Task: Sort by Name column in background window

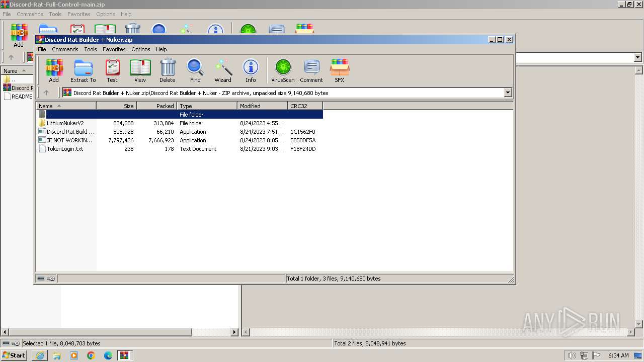Action: pyautogui.click(x=17, y=71)
